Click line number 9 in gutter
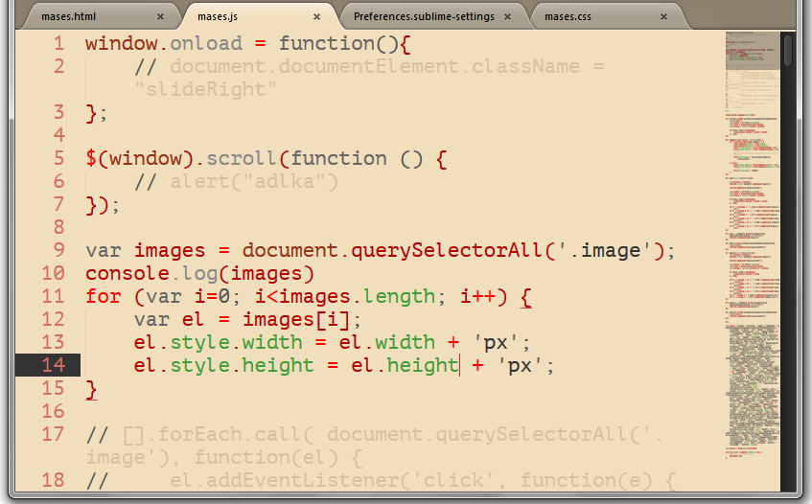Image resolution: width=812 pixels, height=504 pixels. pos(59,250)
